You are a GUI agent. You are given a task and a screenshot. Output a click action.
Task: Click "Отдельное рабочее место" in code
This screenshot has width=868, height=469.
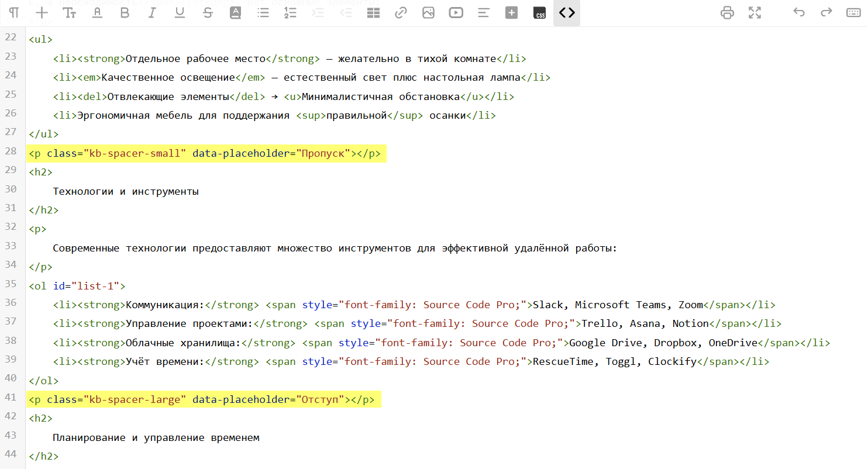point(195,58)
